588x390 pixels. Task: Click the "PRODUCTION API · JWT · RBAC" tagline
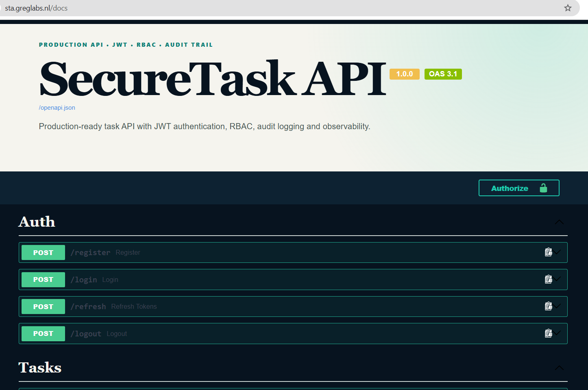(126, 45)
